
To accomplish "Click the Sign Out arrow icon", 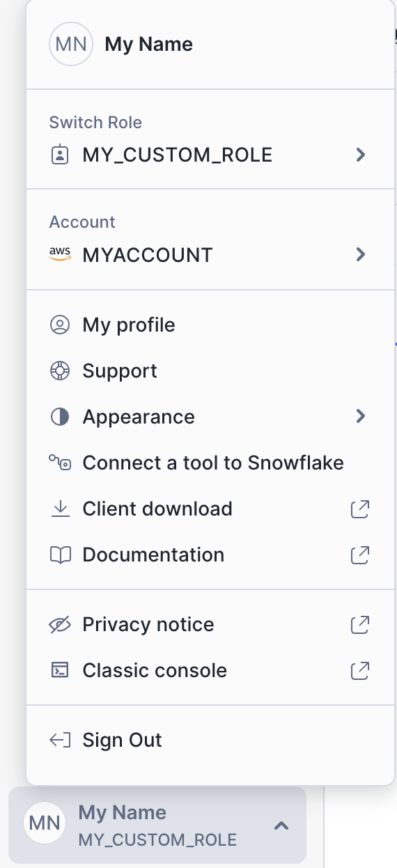I will click(61, 741).
